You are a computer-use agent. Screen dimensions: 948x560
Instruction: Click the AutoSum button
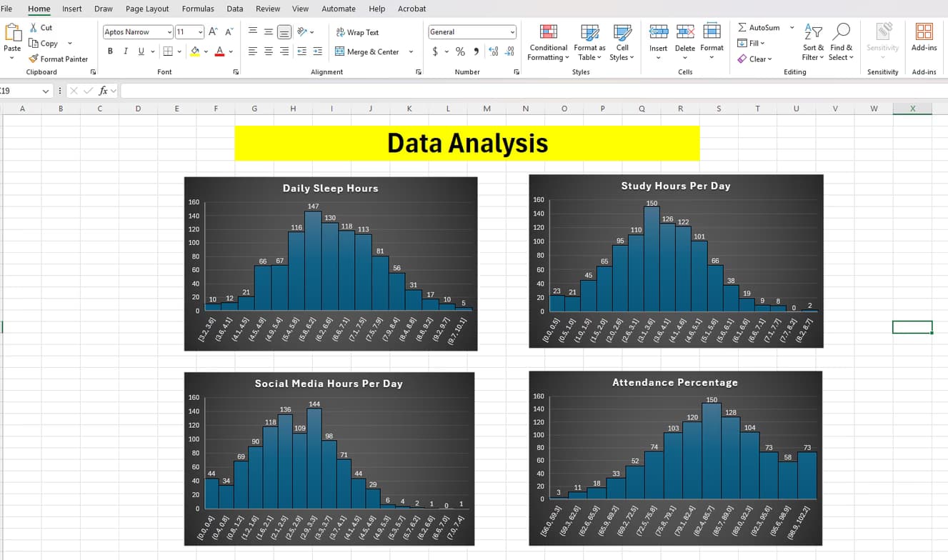tap(759, 27)
